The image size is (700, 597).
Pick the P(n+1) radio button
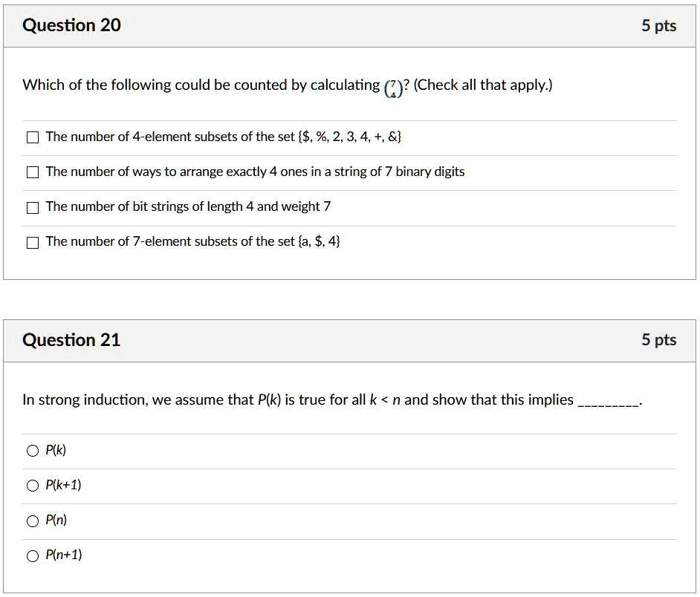(33, 555)
